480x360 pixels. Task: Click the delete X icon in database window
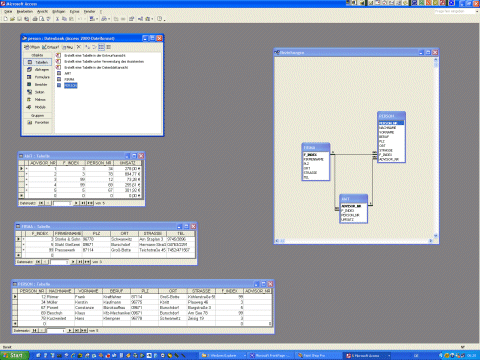(x=79, y=47)
